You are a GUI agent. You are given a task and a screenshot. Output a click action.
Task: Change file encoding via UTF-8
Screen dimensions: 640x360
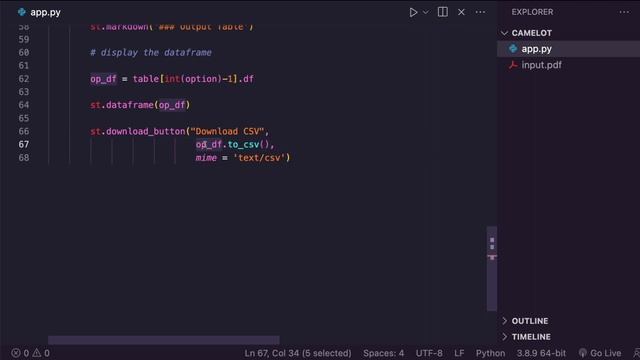click(429, 353)
